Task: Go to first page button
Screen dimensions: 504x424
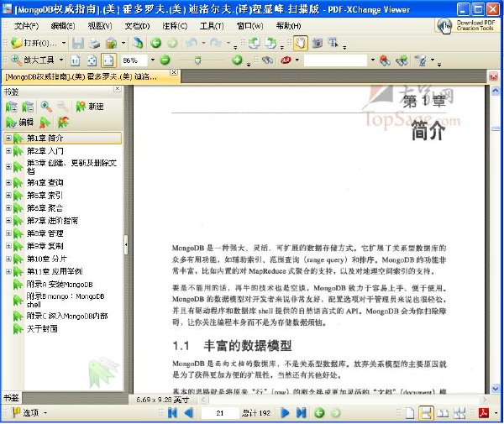Action: 172,413
